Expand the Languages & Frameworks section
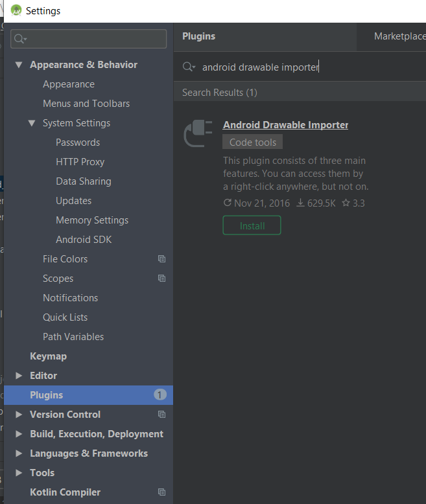 (x=18, y=453)
